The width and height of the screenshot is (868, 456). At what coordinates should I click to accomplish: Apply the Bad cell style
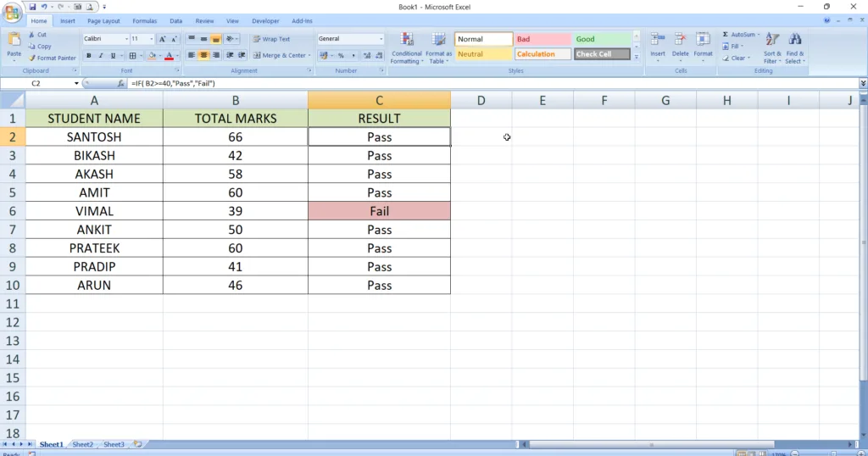click(x=542, y=39)
